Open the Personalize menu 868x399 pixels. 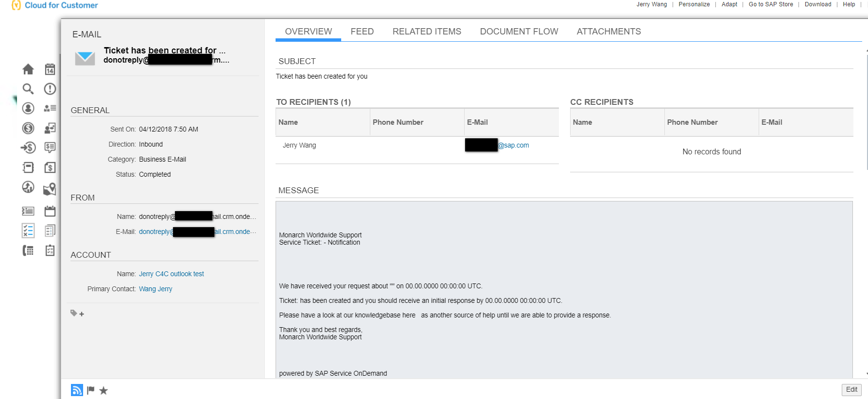694,4
